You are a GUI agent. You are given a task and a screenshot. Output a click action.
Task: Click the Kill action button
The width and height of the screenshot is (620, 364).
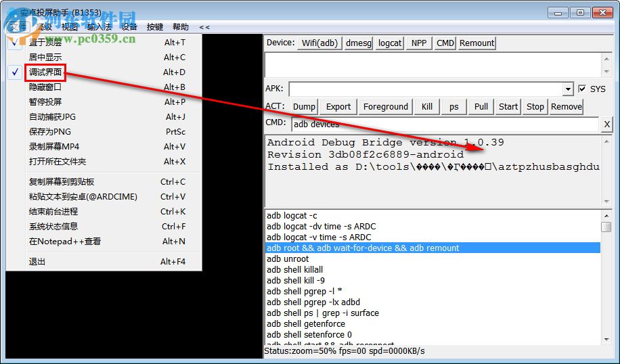[x=427, y=107]
